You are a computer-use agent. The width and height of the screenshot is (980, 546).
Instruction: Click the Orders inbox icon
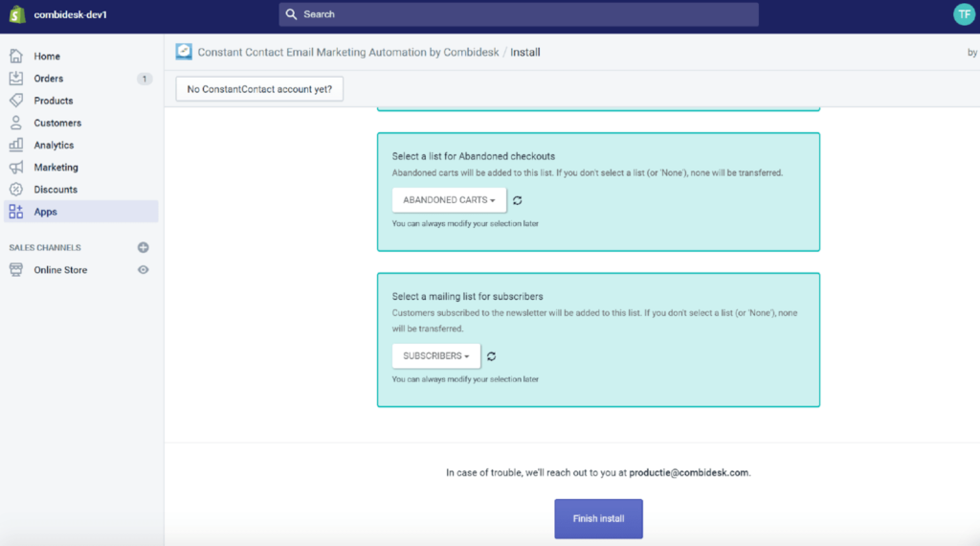pyautogui.click(x=16, y=79)
